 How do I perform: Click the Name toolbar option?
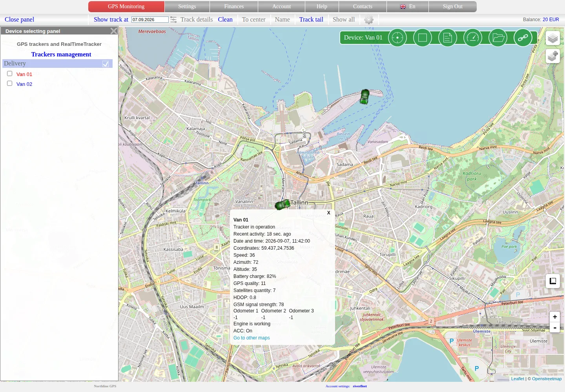(x=282, y=20)
